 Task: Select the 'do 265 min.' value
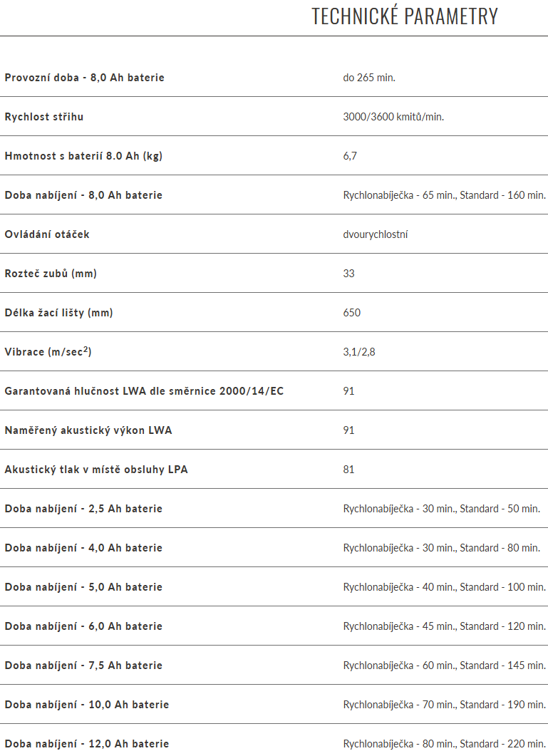(368, 77)
